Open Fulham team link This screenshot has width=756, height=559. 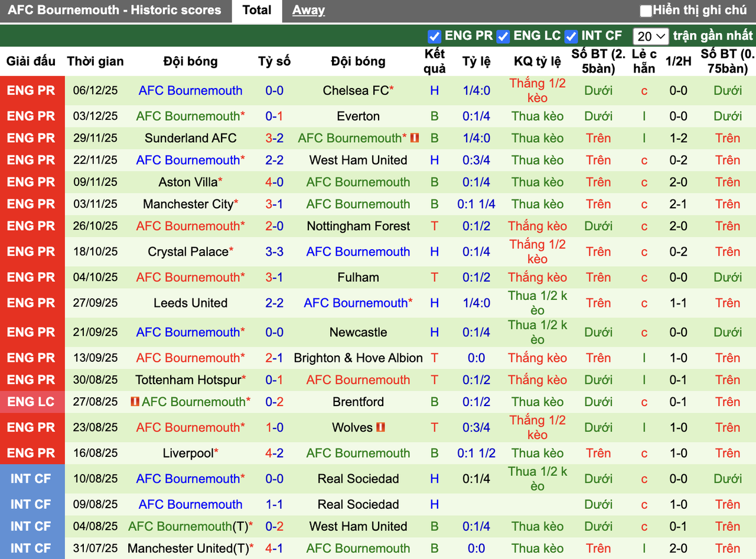(x=359, y=277)
